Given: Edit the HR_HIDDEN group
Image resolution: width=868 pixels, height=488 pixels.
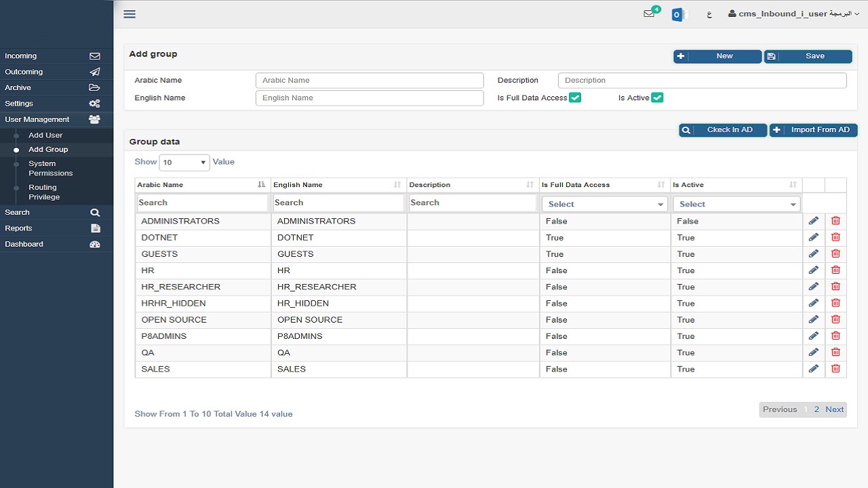Looking at the screenshot, I should click(814, 303).
